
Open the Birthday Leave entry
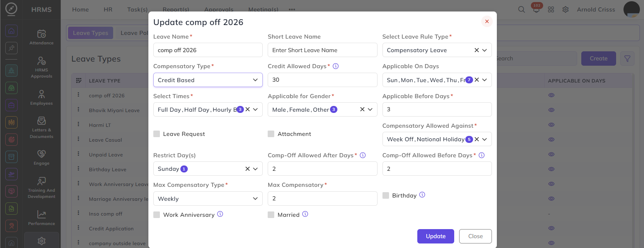pyautogui.click(x=107, y=170)
